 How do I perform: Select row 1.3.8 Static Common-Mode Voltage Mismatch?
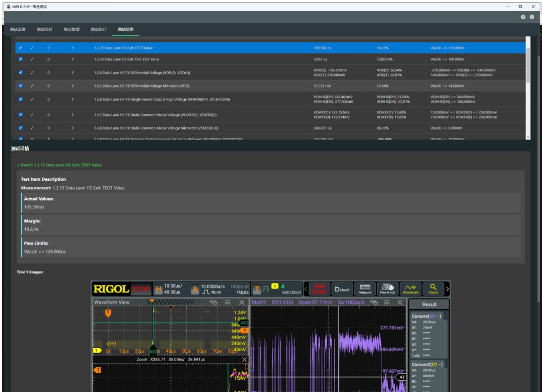click(271, 128)
